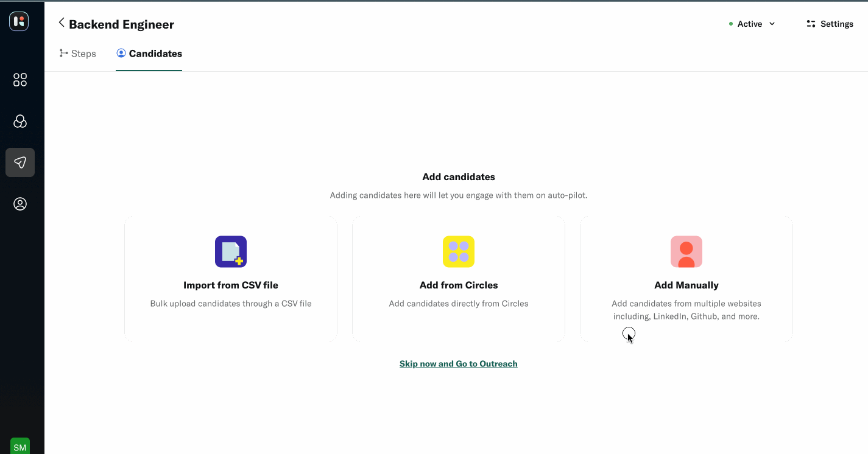The height and width of the screenshot is (454, 868).
Task: Click the company logo at top of sidebar
Action: pyautogui.click(x=19, y=21)
